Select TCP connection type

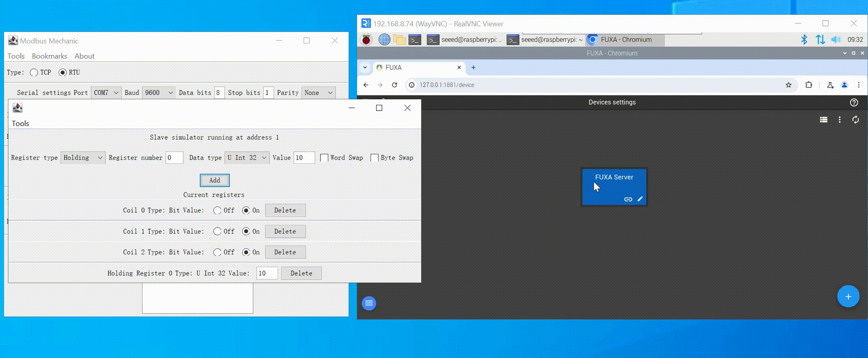(x=34, y=72)
